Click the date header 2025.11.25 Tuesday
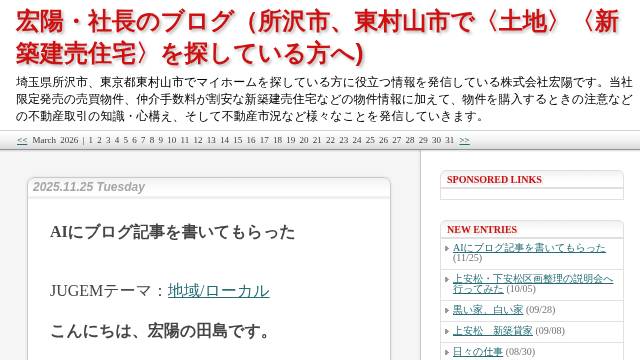 (89, 187)
